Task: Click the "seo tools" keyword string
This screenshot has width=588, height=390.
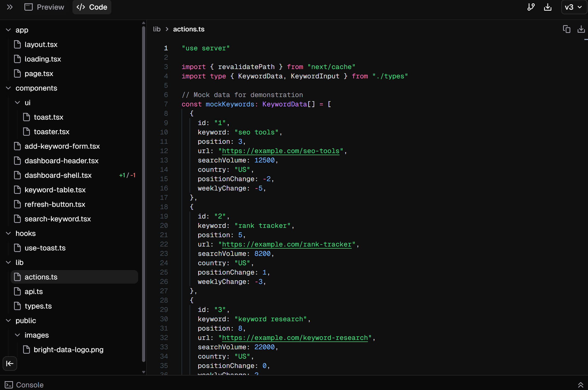Action: click(257, 132)
